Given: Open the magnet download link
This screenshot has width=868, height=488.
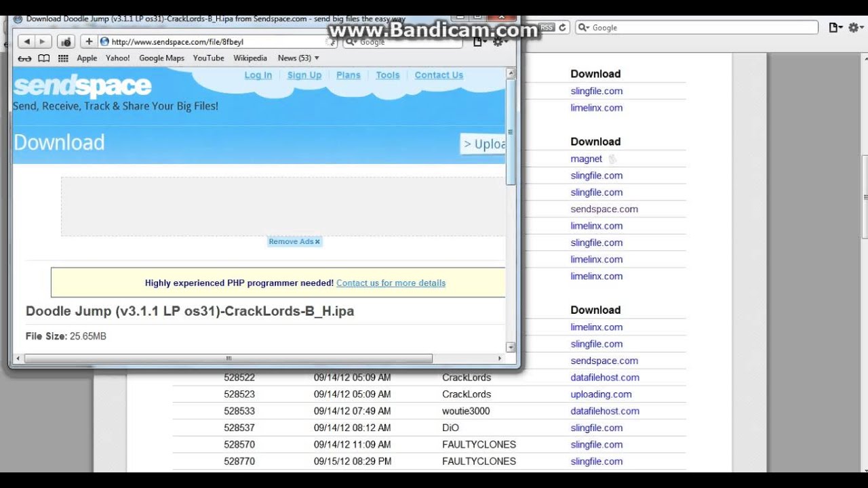Looking at the screenshot, I should (x=586, y=159).
